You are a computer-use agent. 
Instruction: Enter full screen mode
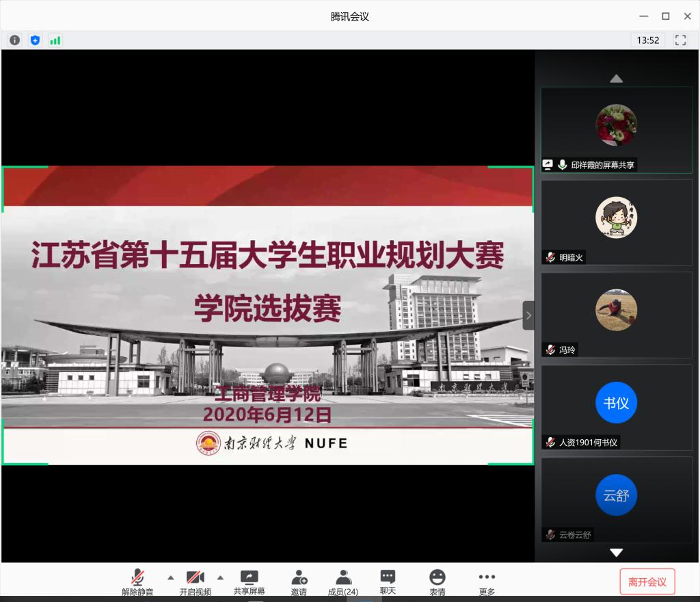click(x=680, y=40)
